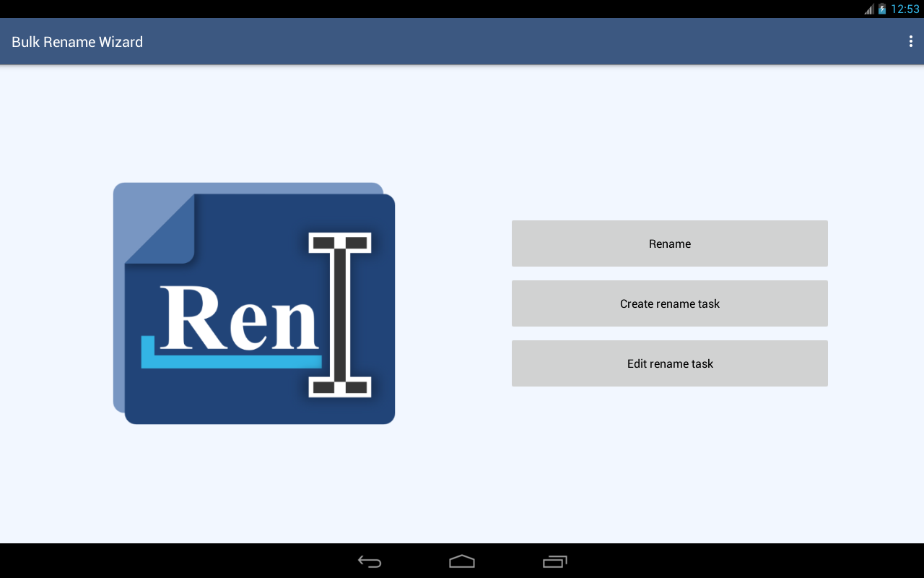
Task: Open the three-dot overflow menu
Action: tap(910, 42)
